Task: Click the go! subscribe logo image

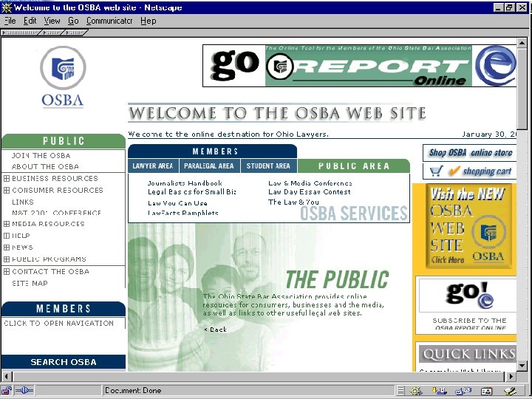Action: (468, 294)
